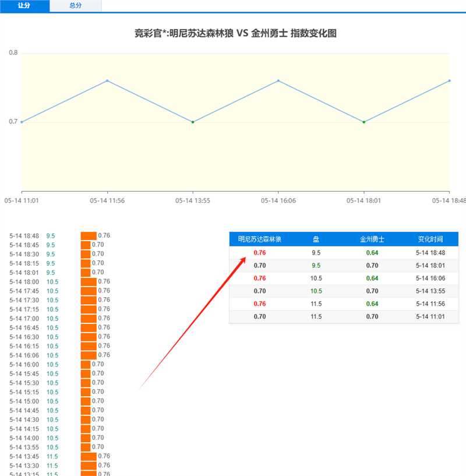Click the orange bar for 5-14 16:06

[x=89, y=355]
